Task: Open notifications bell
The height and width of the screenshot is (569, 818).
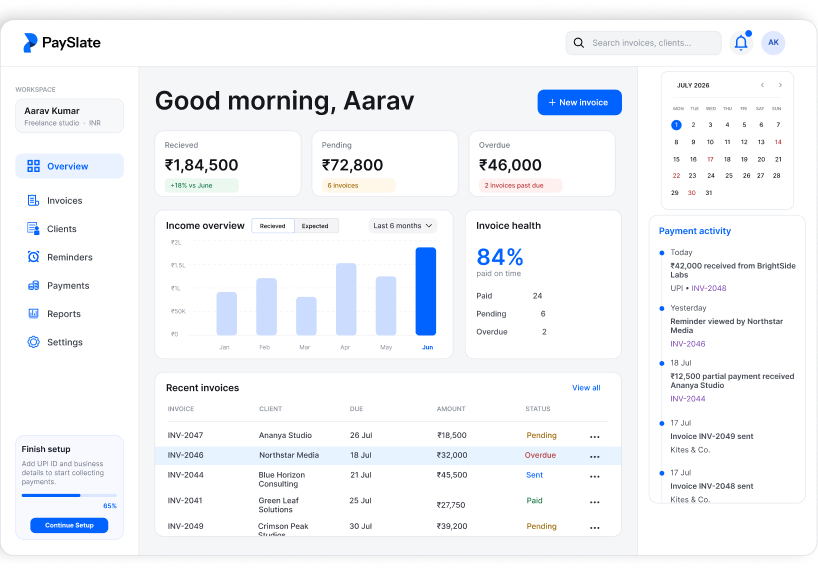Action: point(741,43)
